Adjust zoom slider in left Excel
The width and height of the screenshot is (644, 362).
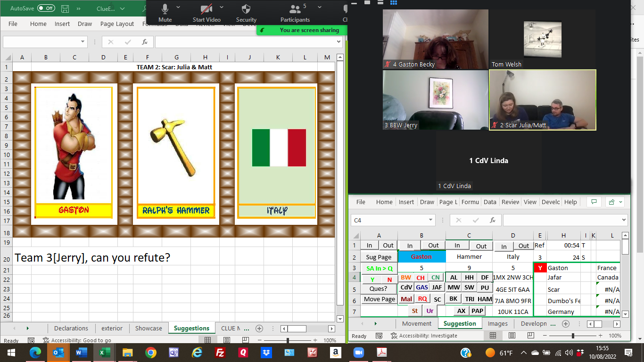288,340
